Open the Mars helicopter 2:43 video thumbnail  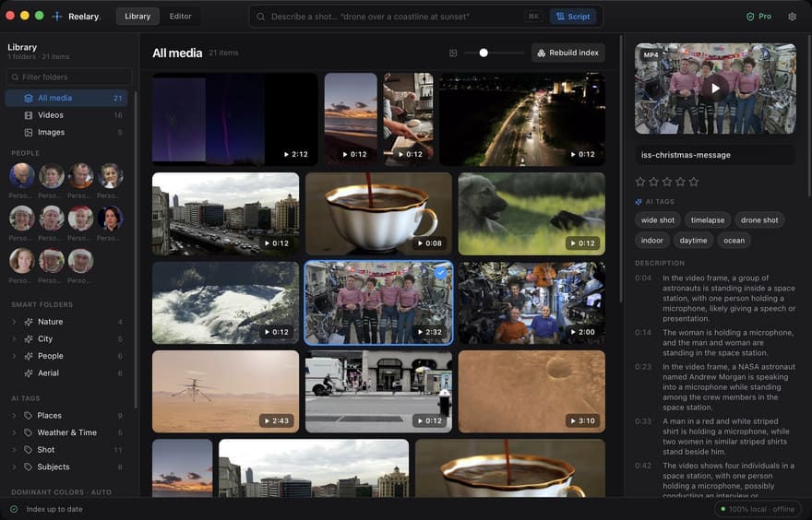click(x=226, y=392)
